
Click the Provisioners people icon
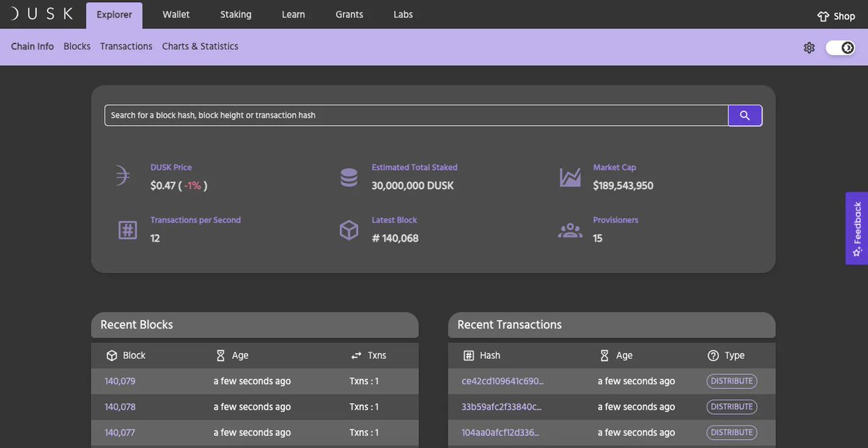570,231
